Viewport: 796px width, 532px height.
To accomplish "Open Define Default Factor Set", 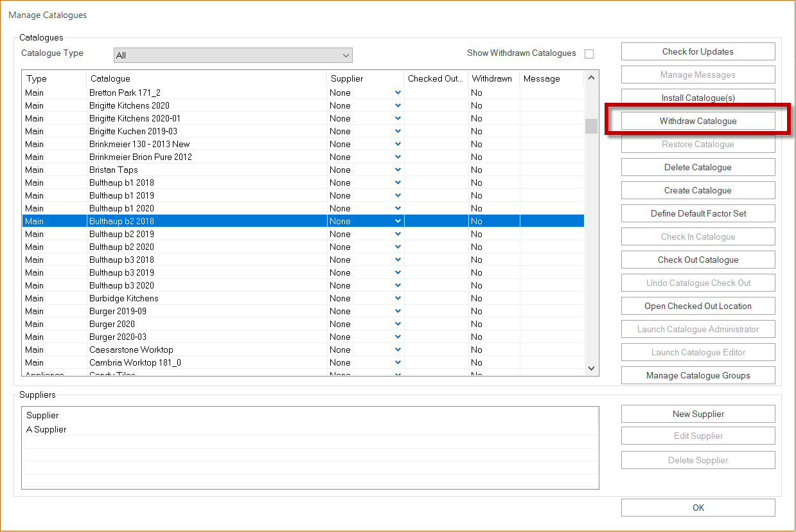I will pyautogui.click(x=698, y=213).
